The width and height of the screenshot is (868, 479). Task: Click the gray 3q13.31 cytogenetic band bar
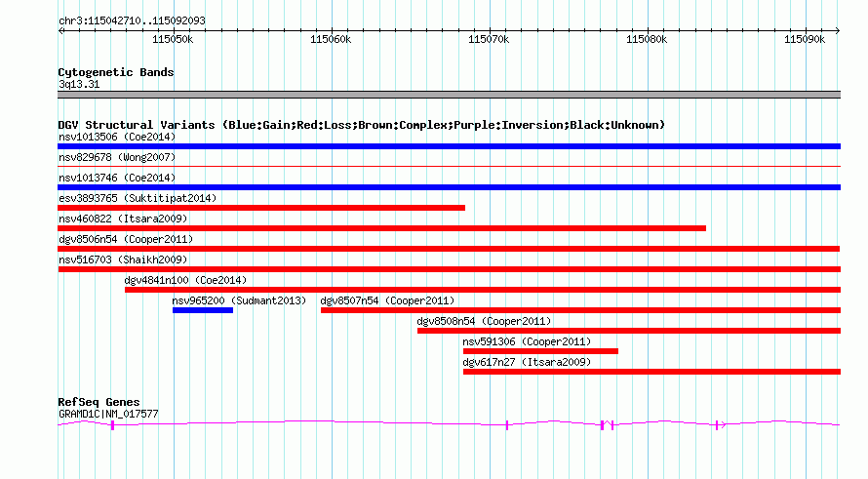tap(449, 95)
